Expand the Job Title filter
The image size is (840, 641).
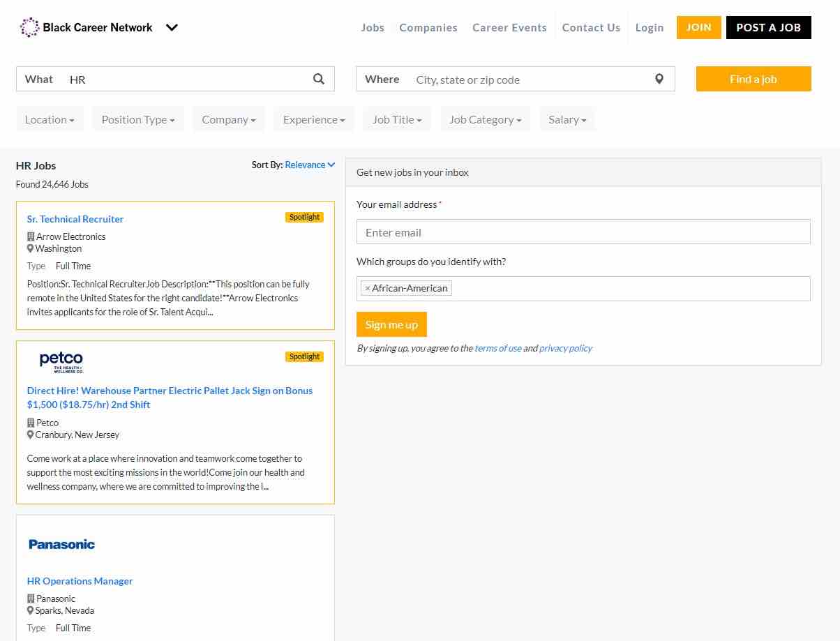coord(397,119)
